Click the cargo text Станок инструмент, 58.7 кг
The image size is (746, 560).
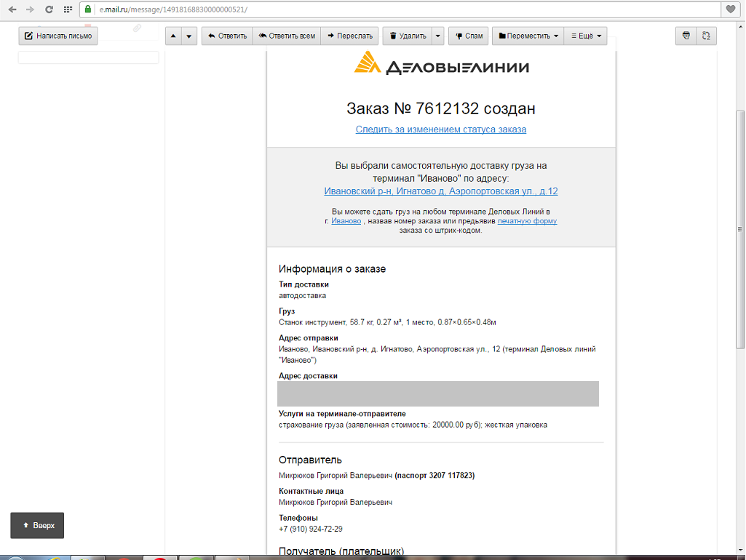387,322
